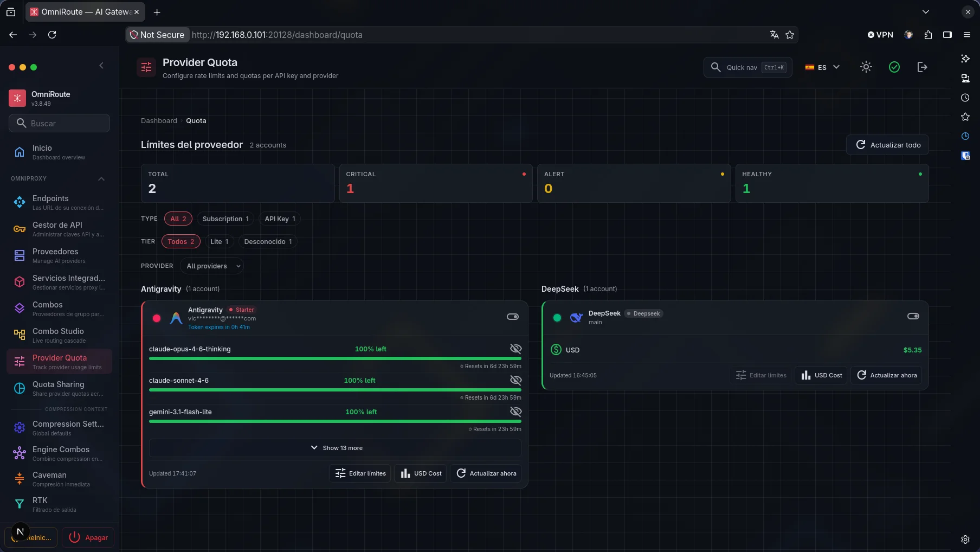Click the Buscar search field
This screenshot has height=552, width=980.
click(x=59, y=123)
